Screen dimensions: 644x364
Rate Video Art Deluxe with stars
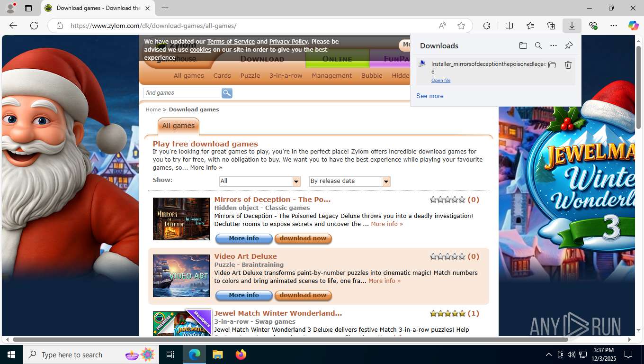tap(447, 256)
